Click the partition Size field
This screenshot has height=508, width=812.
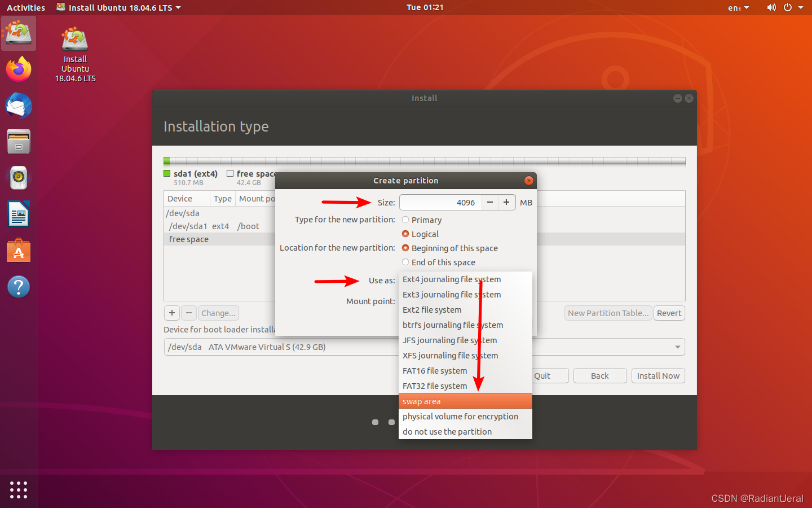(x=440, y=202)
